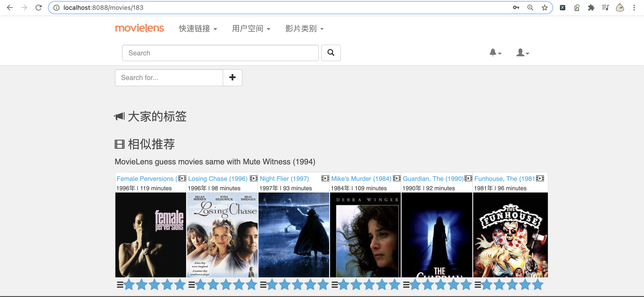This screenshot has width=644, height=297.
Task: Click film icon beside Mike's Murder
Action: pyautogui.click(x=396, y=178)
